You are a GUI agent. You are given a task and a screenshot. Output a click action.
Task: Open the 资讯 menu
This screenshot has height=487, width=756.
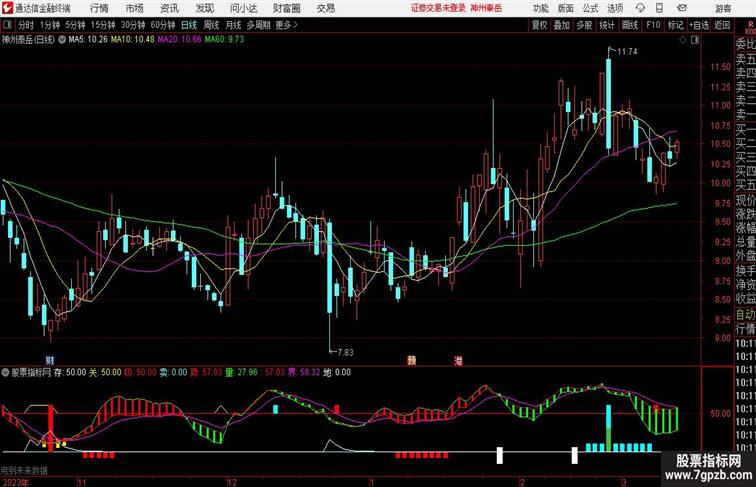[x=169, y=8]
